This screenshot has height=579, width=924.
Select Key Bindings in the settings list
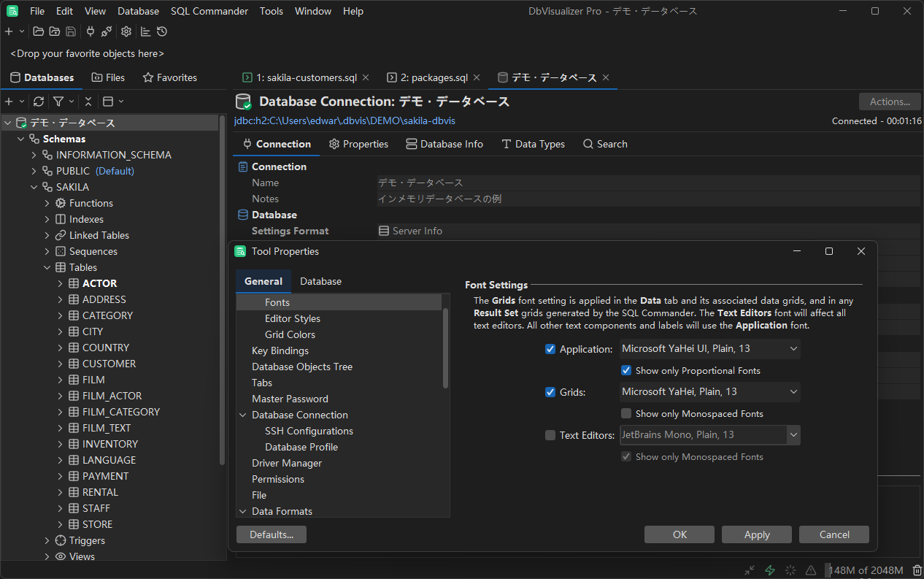pos(280,350)
